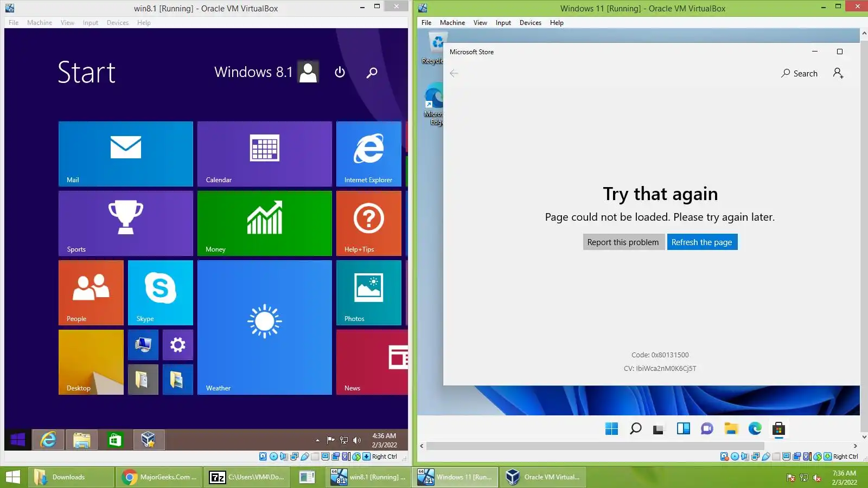Open Internet Explorer from win8.1 taskbar
Image resolution: width=868 pixels, height=488 pixels.
point(48,440)
